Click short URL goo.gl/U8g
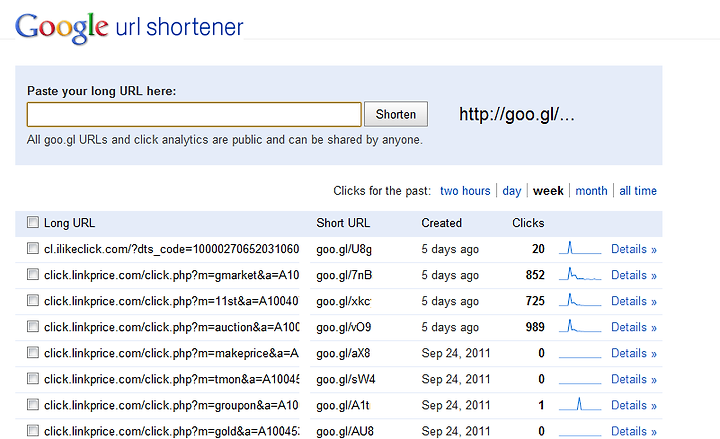This screenshot has height=439, width=720. coord(344,249)
